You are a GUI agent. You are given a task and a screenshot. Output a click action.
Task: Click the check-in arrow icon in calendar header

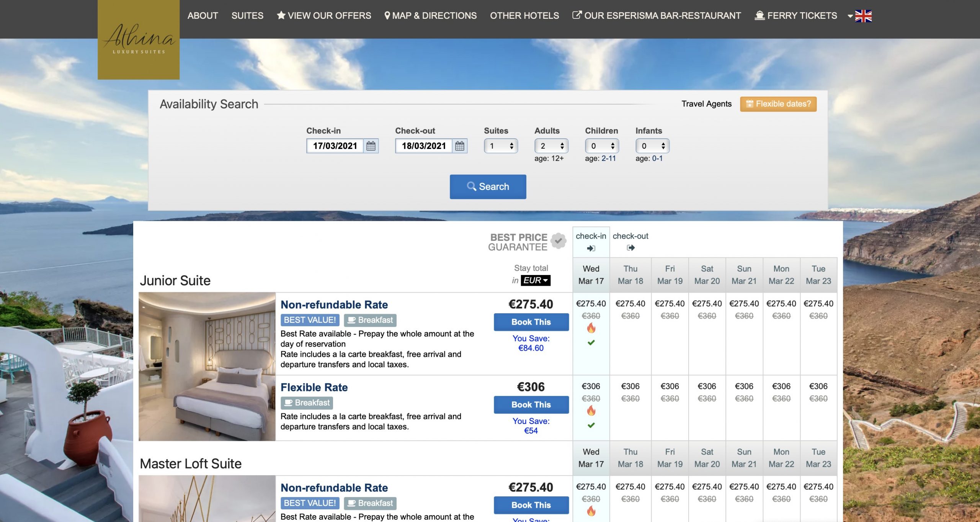[591, 249]
